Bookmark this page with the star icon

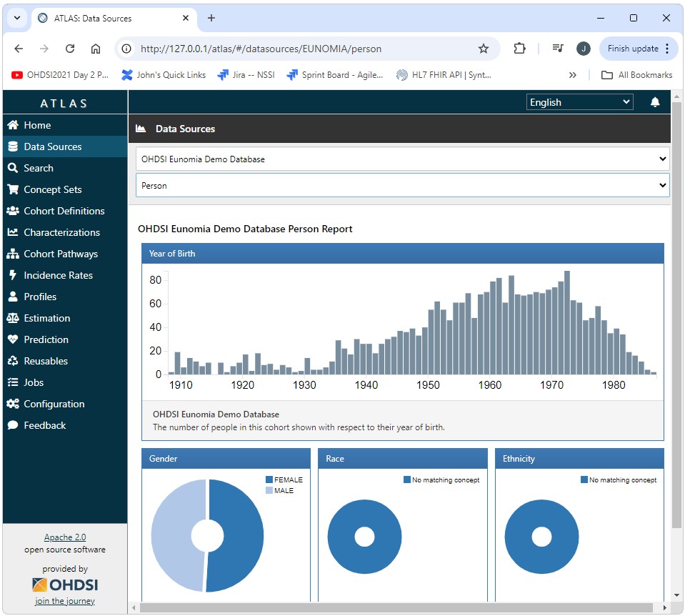coord(483,49)
